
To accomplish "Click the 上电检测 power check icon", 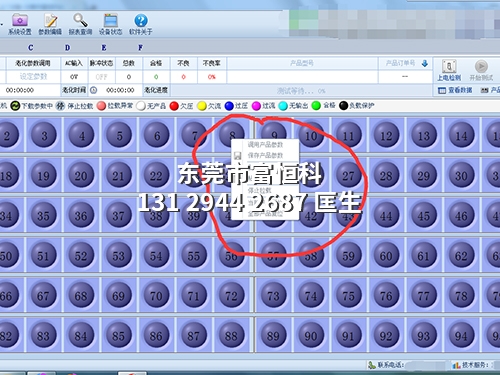I will coord(449,66).
